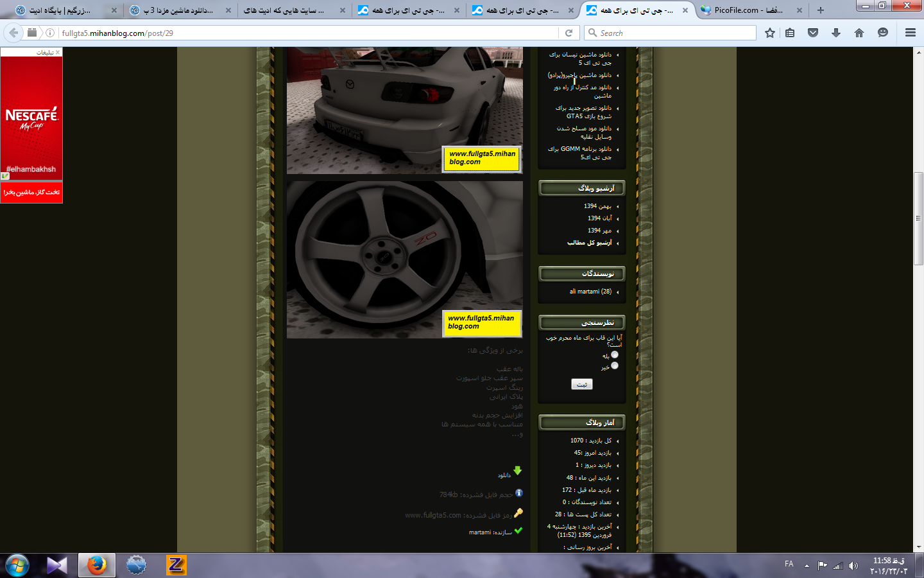Switch to the سایت هایی که ادیت tab
Viewport: 924px width, 578px height.
[294, 10]
